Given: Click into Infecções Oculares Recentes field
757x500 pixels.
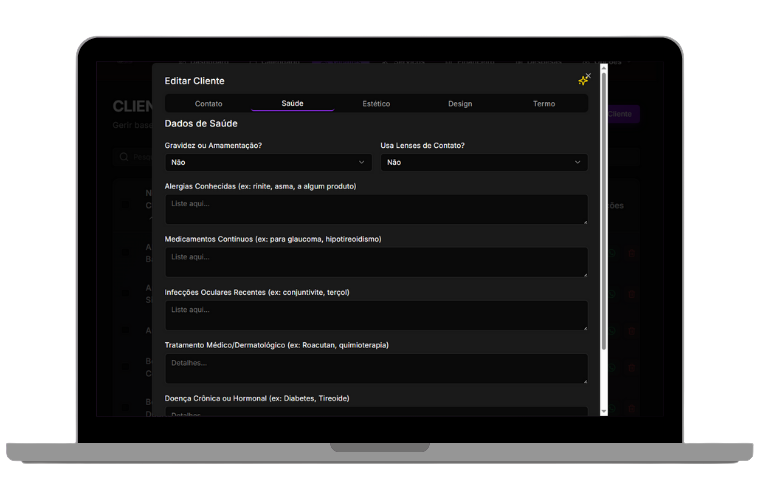Looking at the screenshot, I should click(x=376, y=315).
